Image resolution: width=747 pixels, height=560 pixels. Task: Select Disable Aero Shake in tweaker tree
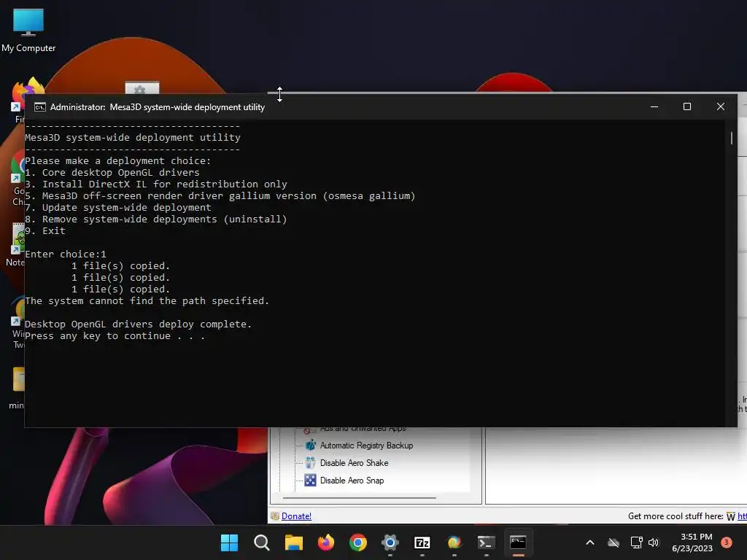tap(354, 463)
